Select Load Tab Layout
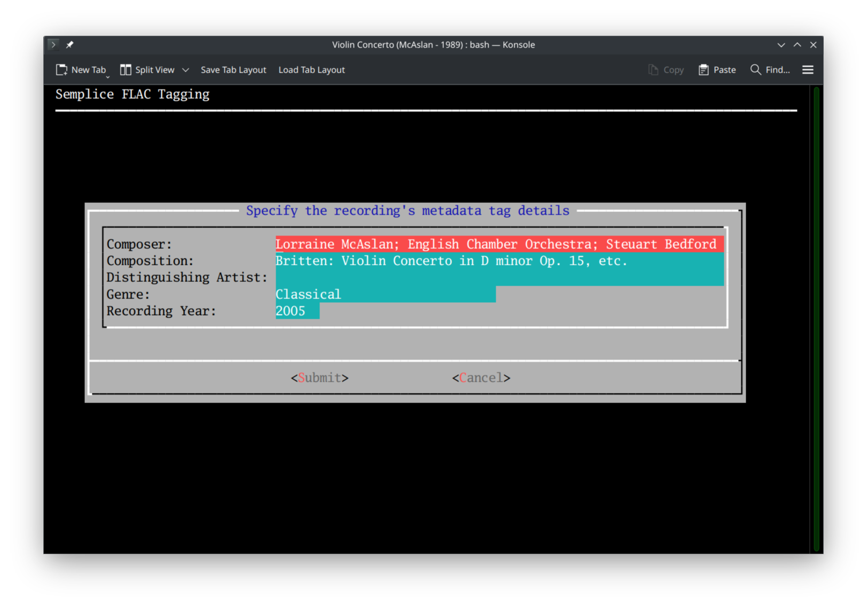This screenshot has height=606, width=868. [311, 69]
